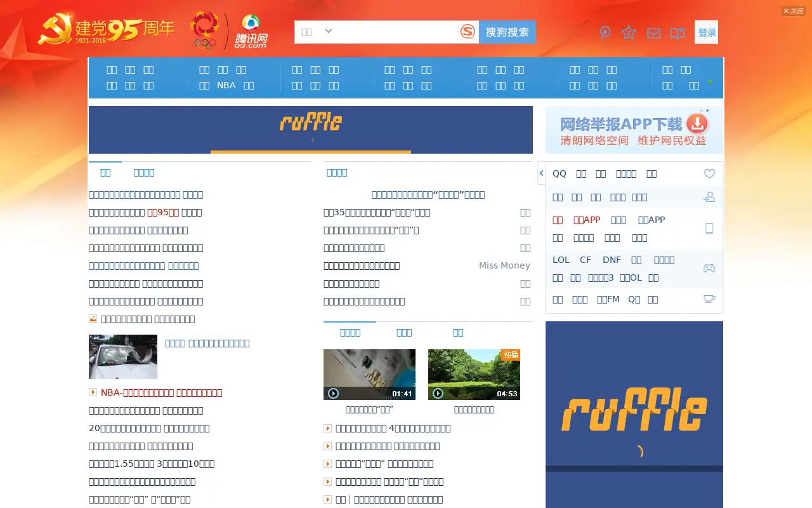Open the DNF game link
The image size is (812, 508).
[612, 260]
